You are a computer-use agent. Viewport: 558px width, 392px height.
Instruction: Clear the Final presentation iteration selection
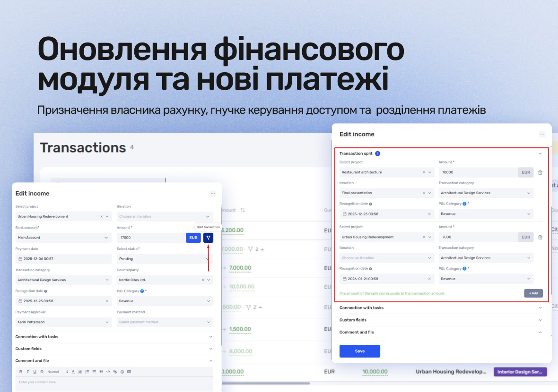point(424,193)
